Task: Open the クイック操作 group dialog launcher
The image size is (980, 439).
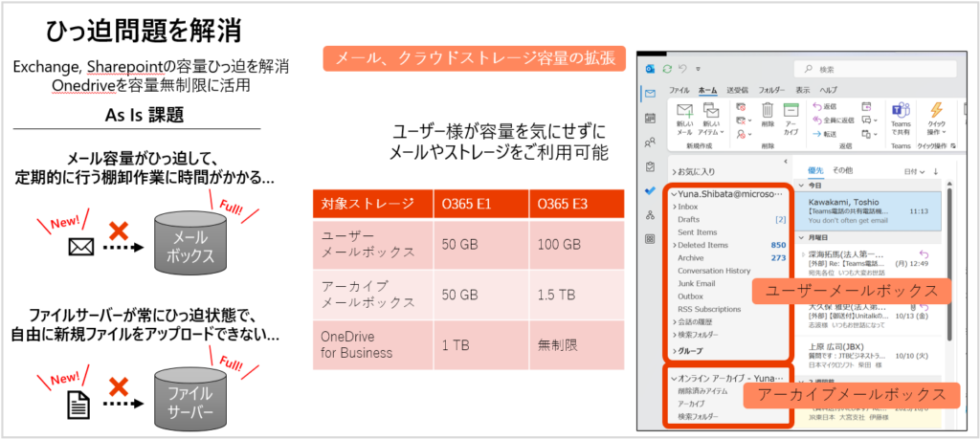Action: click(953, 144)
